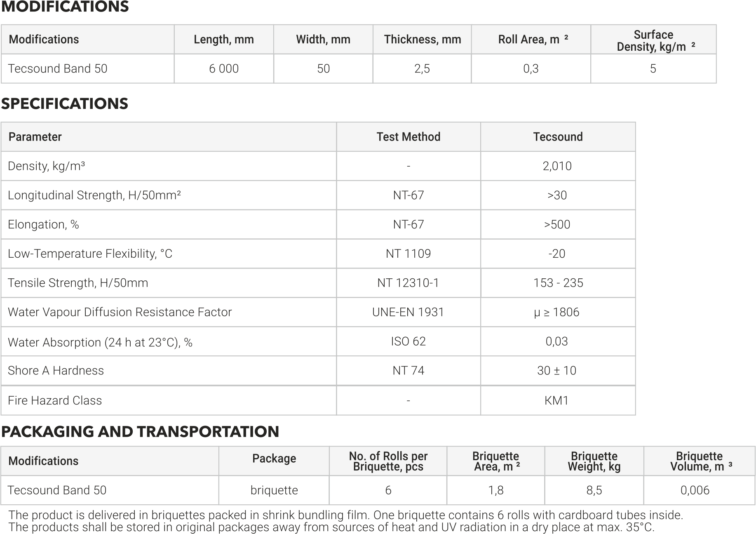756x534 pixels.
Task: Select the UNE-EN 1931 test method cell
Action: (x=408, y=312)
